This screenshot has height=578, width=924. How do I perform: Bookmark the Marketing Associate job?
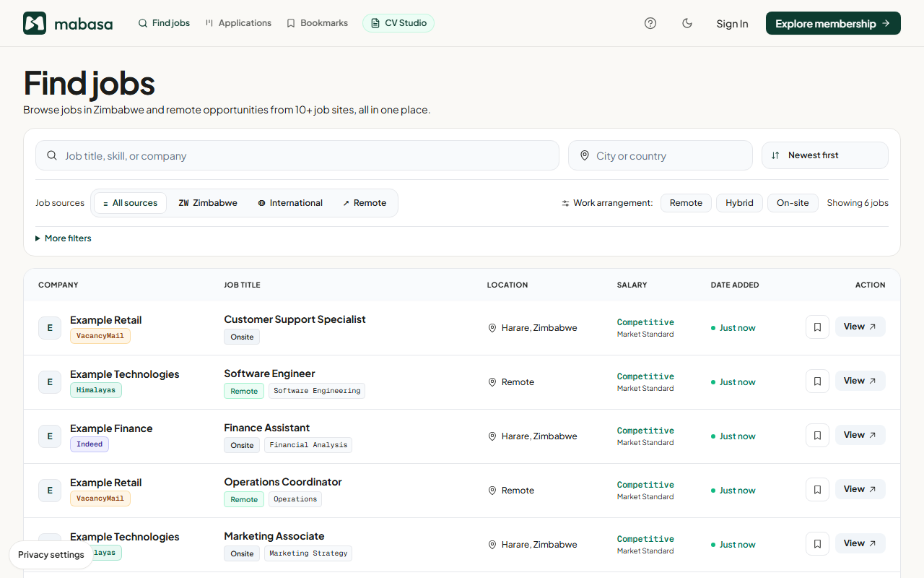coord(817,544)
